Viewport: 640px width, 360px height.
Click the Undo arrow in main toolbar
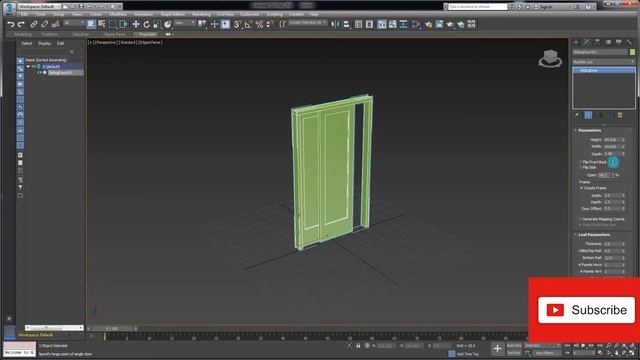[11, 24]
